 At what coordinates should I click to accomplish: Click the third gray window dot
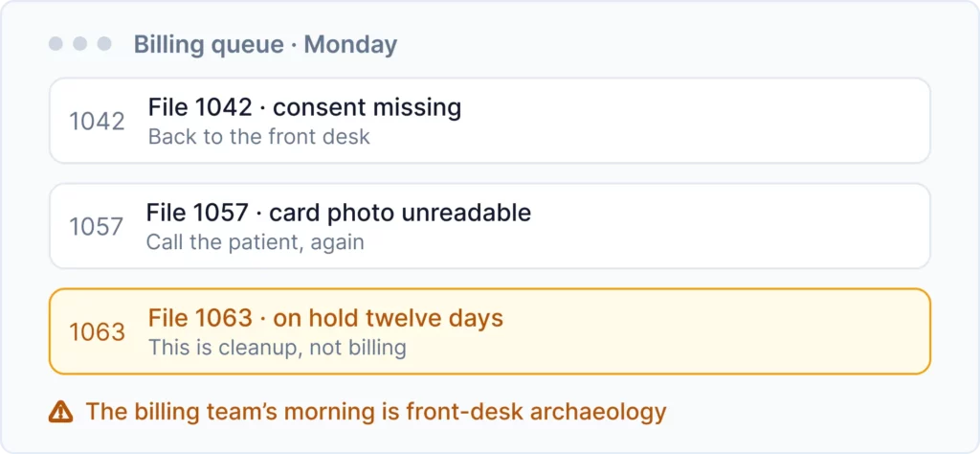tap(104, 44)
